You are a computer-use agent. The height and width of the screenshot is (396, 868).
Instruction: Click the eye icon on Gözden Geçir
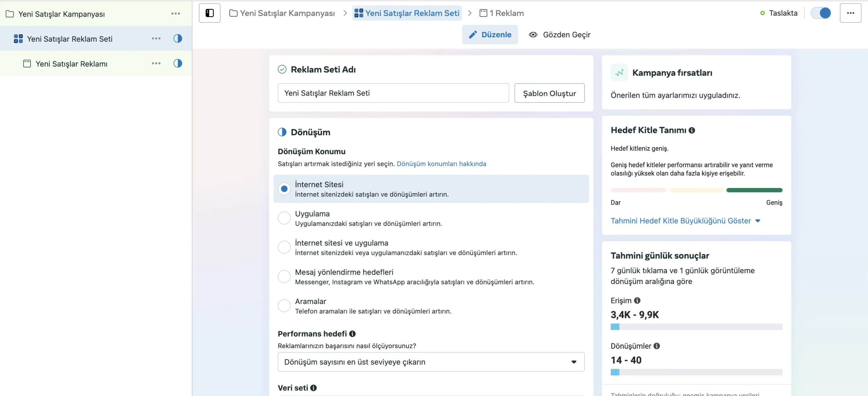pos(533,35)
